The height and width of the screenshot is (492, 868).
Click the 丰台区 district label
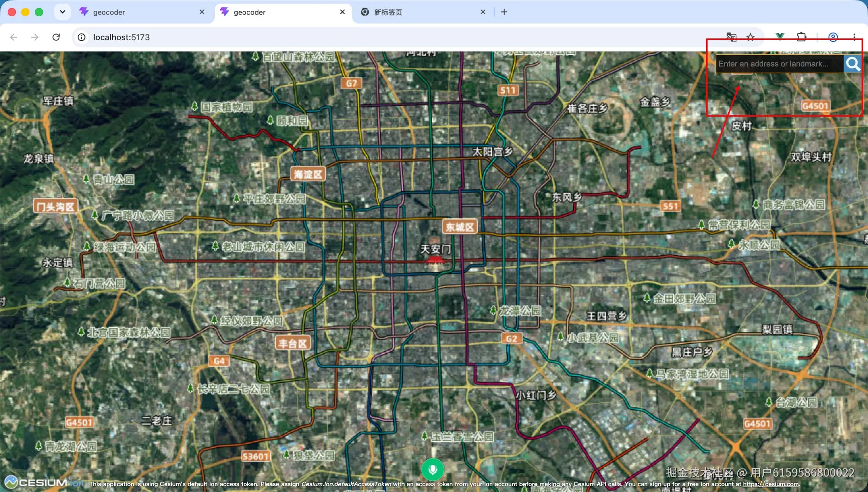point(293,343)
